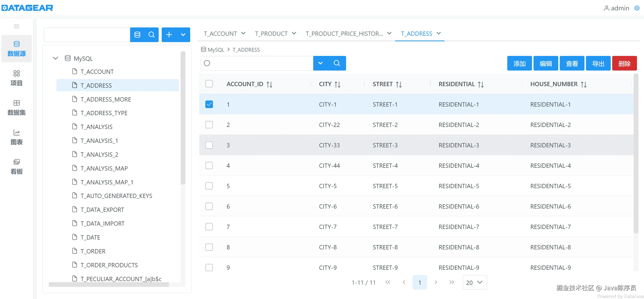Uncheck the row 1 checkbox
The height and width of the screenshot is (299, 644).
(209, 104)
